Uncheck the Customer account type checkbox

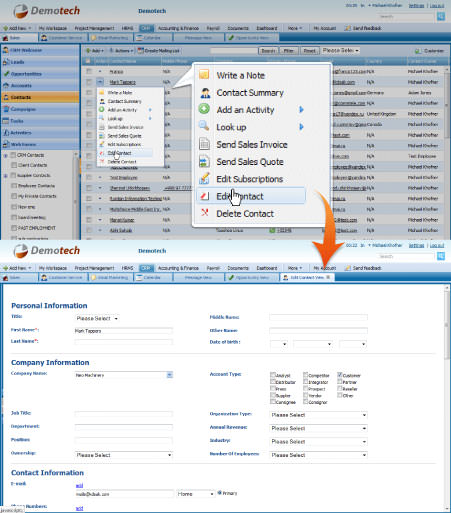click(x=340, y=375)
